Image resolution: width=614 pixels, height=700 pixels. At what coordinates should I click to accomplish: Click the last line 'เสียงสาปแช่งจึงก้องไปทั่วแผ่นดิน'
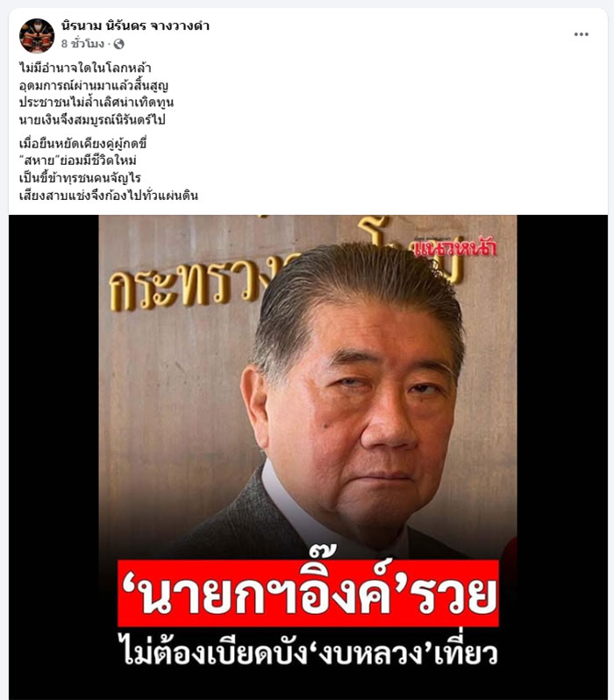tap(109, 195)
